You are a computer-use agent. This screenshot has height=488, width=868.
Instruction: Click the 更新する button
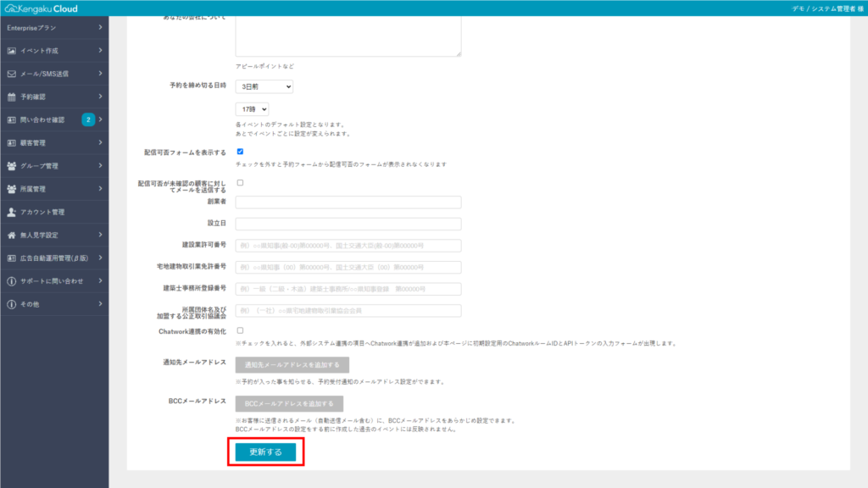[x=265, y=452]
